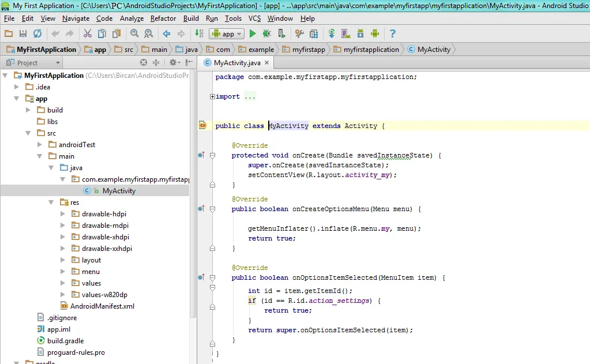Toggle fold marker beside the onCreate method
This screenshot has height=364, width=590.
pyautogui.click(x=212, y=155)
